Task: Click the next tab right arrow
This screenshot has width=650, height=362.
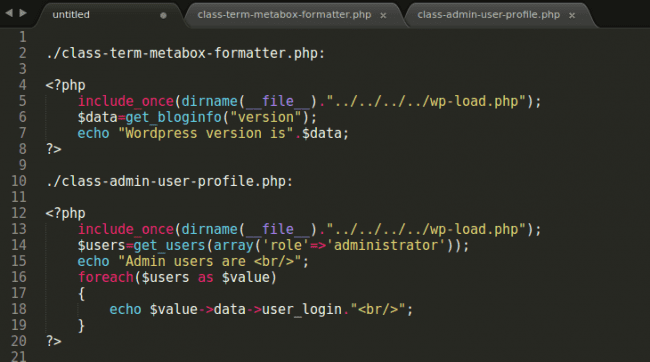Action: 23,13
